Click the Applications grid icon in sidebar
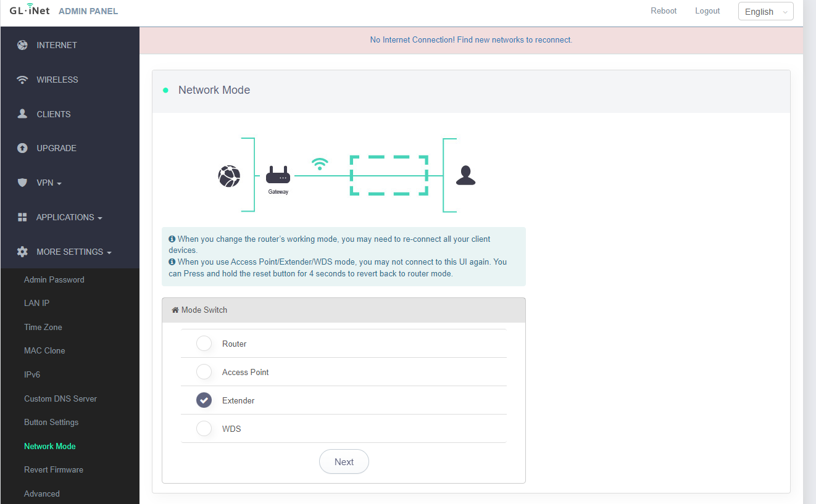The width and height of the screenshot is (816, 504). point(23,217)
